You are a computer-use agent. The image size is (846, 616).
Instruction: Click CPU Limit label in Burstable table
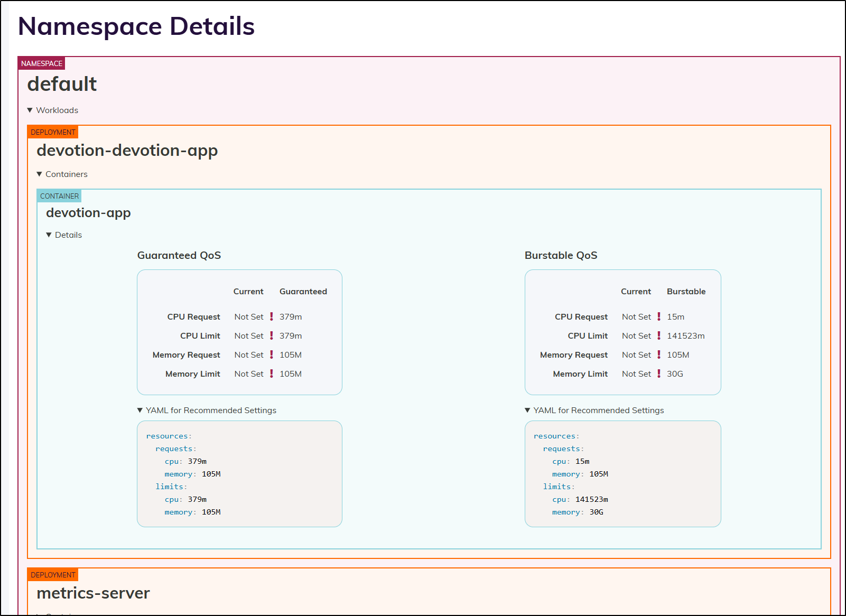[x=588, y=335]
